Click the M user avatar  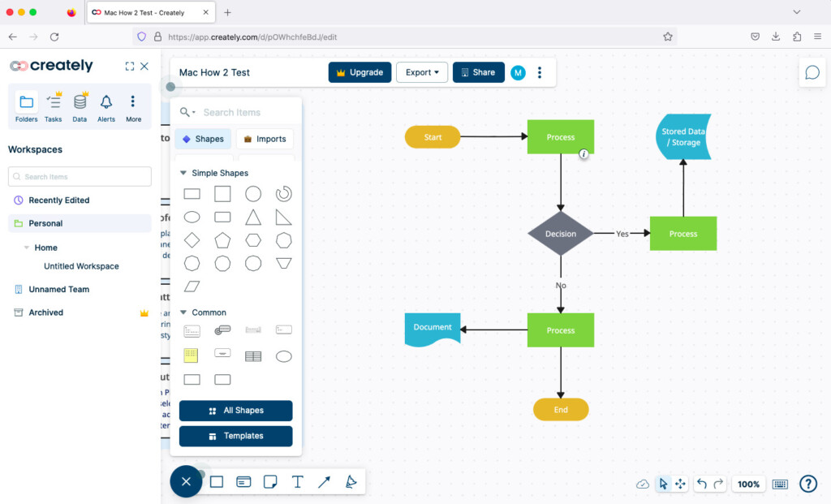(518, 72)
